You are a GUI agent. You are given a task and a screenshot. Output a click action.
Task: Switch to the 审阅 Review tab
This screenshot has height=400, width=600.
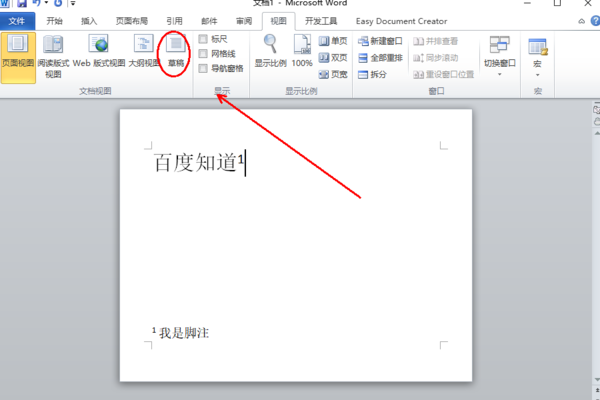click(244, 21)
